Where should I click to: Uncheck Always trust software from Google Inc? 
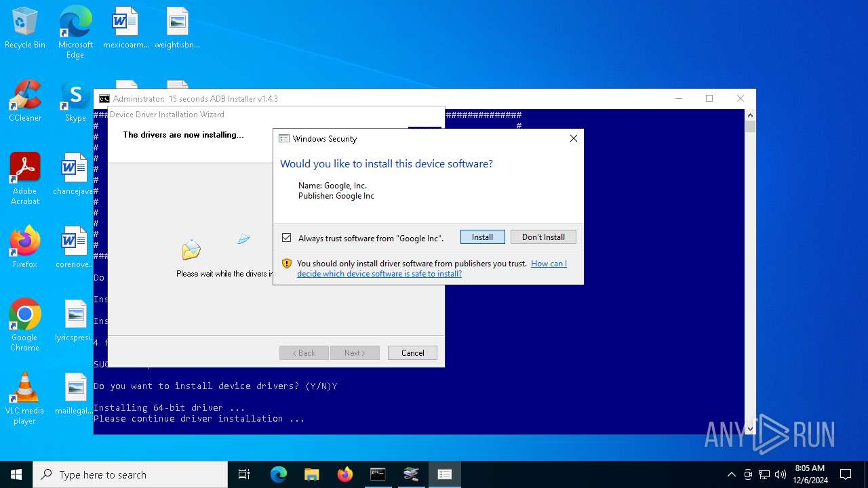pyautogui.click(x=287, y=238)
